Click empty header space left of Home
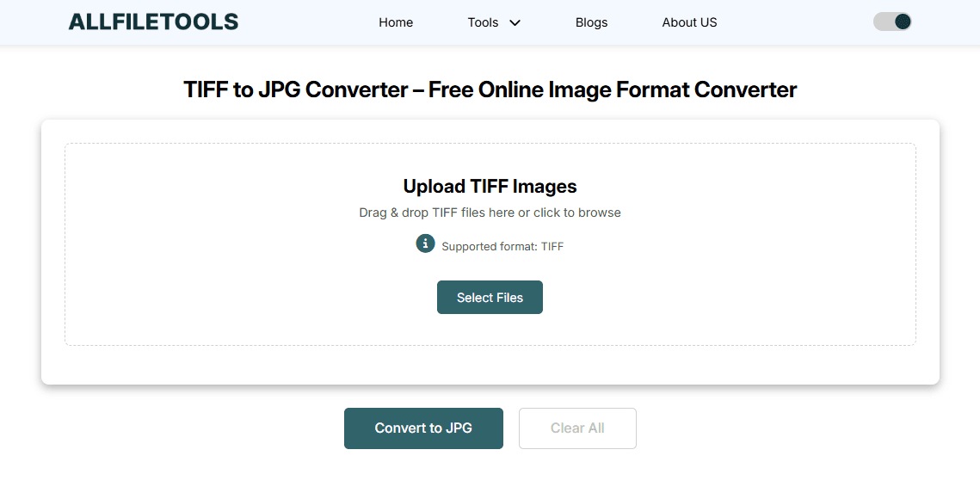Image resolution: width=980 pixels, height=499 pixels. [x=310, y=22]
